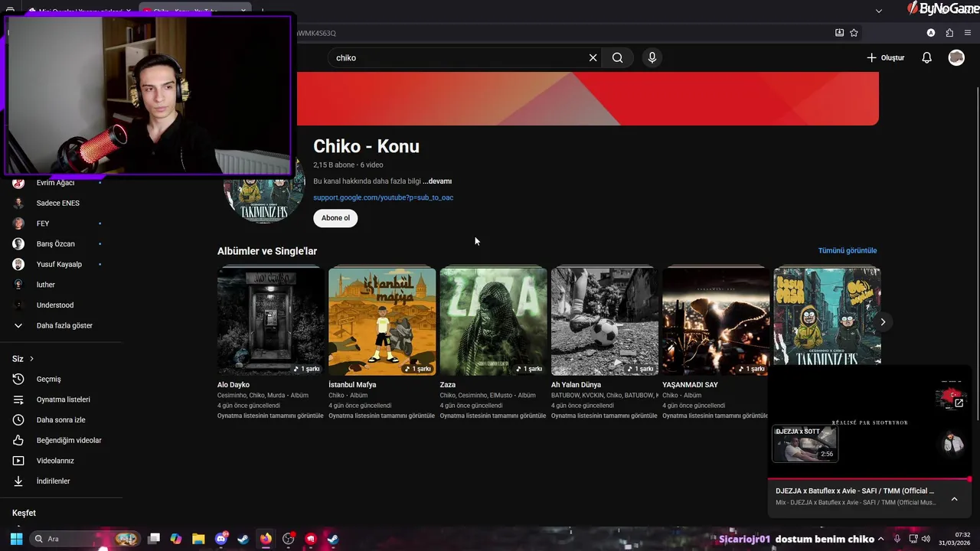
Task: Click the Abone ol subscribe button
Action: [x=335, y=218]
